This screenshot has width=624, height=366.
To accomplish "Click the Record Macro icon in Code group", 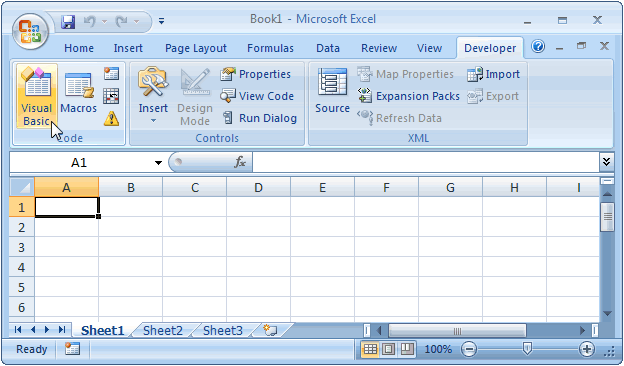I will point(111,74).
